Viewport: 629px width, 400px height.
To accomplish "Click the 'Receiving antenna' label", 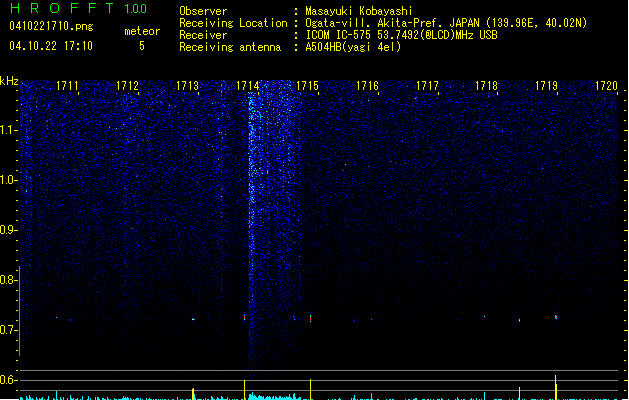I will point(230,47).
